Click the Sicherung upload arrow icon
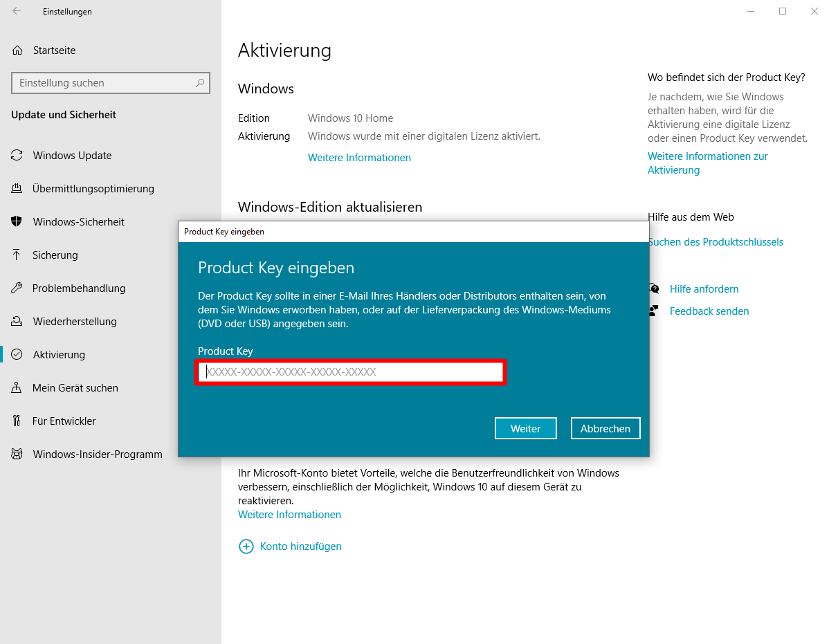The height and width of the screenshot is (644, 829). coord(17,255)
